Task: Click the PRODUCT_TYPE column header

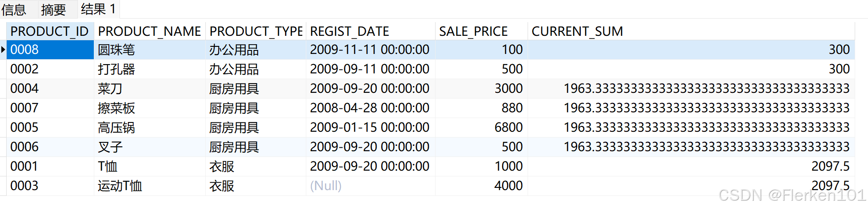Action: point(256,31)
